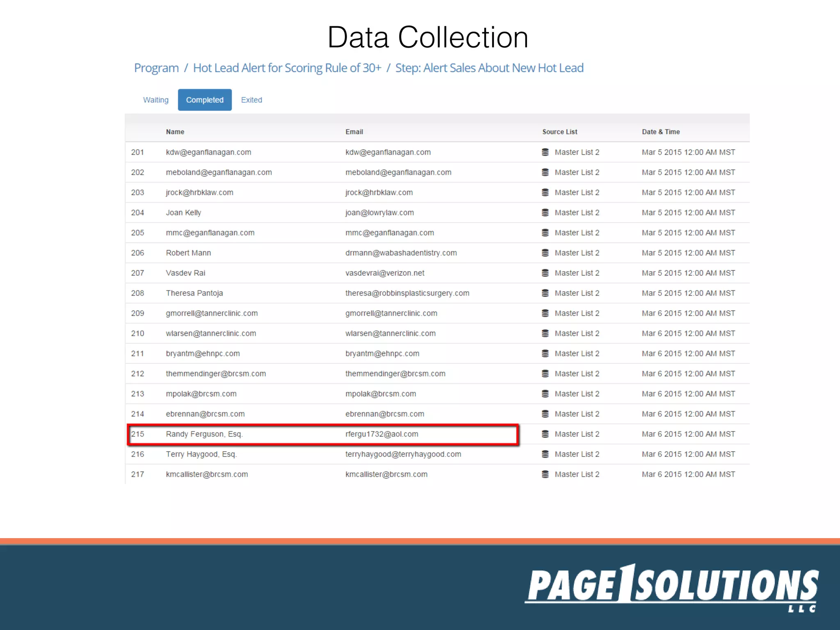Select the email meboland@eganflanagan.com in row 202
This screenshot has width=840, height=630.
pos(398,172)
